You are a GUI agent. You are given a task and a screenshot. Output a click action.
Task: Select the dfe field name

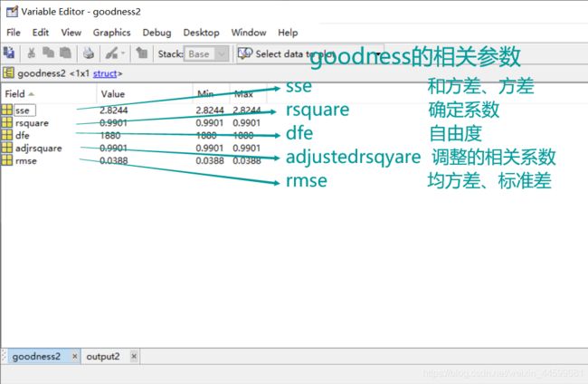click(23, 136)
